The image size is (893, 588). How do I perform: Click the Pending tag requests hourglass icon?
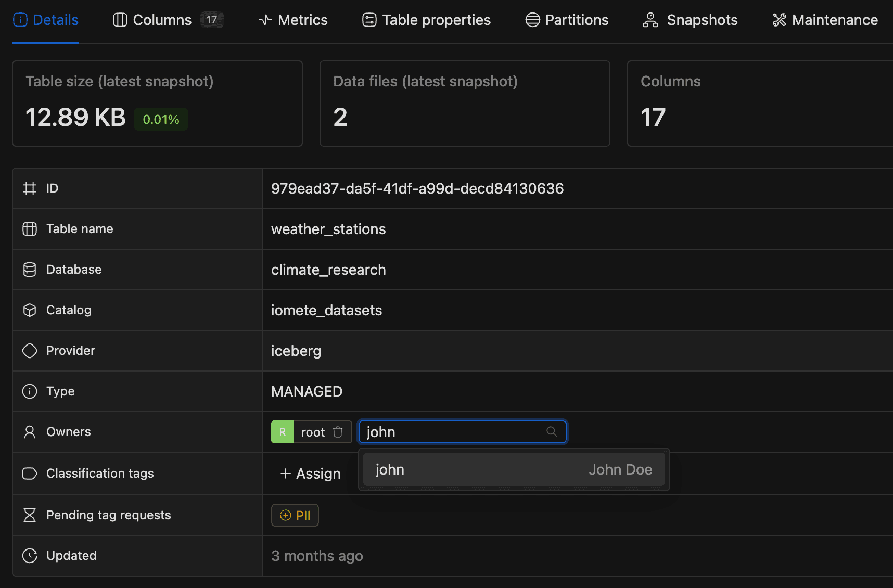pyautogui.click(x=30, y=515)
